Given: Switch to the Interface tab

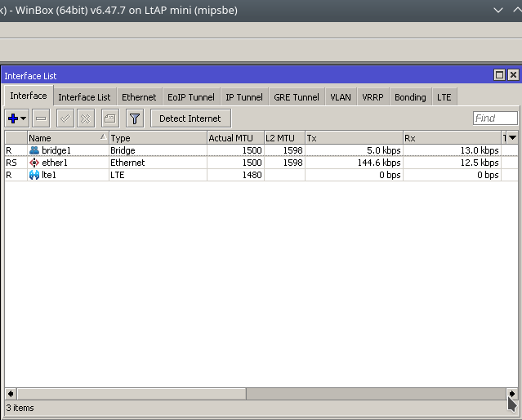Looking at the screenshot, I should 29,96.
